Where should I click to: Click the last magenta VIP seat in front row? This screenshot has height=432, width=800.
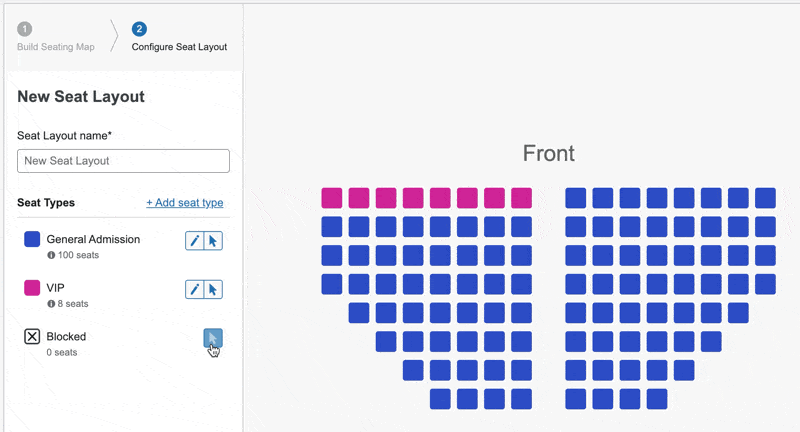tap(521, 198)
